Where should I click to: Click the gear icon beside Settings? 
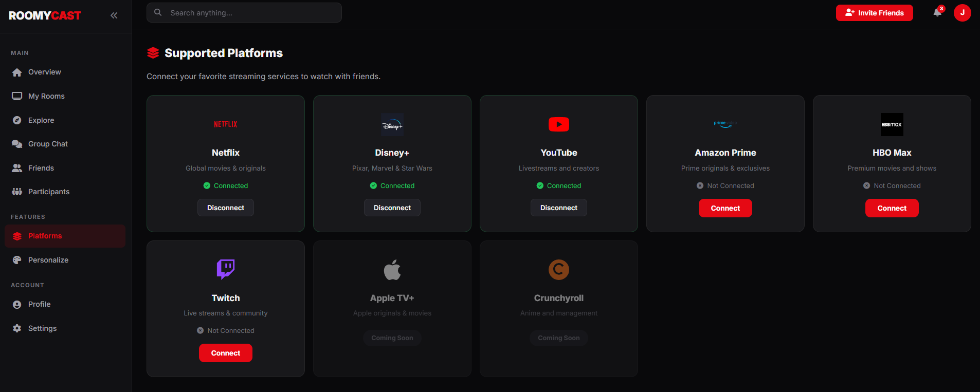pyautogui.click(x=17, y=328)
